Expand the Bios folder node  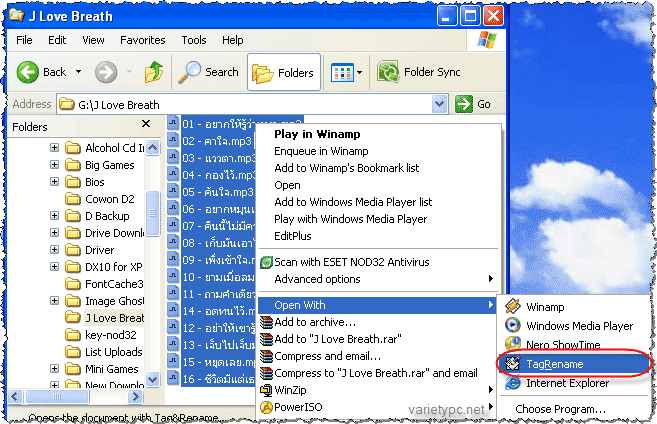[54, 181]
